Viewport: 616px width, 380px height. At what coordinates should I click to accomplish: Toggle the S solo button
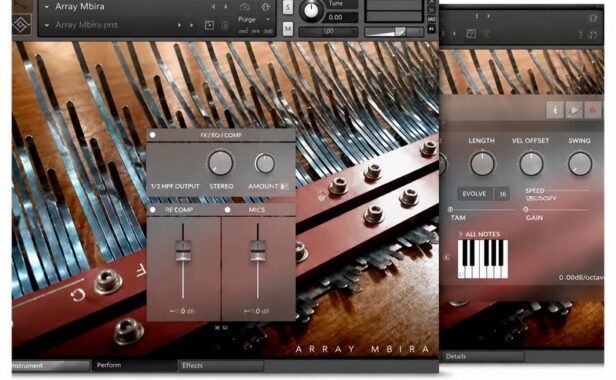(x=288, y=7)
